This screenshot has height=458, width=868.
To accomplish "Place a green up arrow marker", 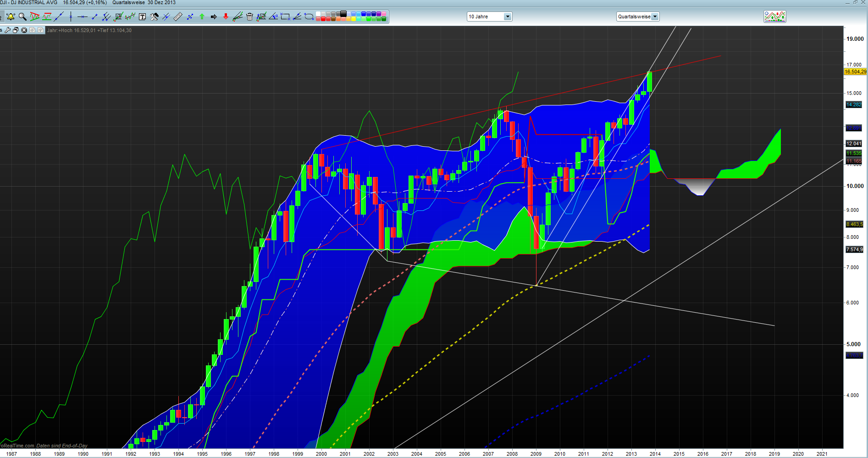I will click(x=202, y=17).
